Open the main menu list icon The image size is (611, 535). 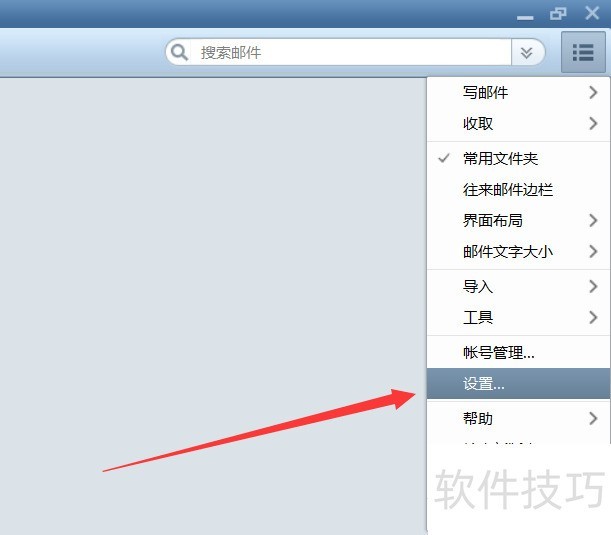pyautogui.click(x=583, y=52)
